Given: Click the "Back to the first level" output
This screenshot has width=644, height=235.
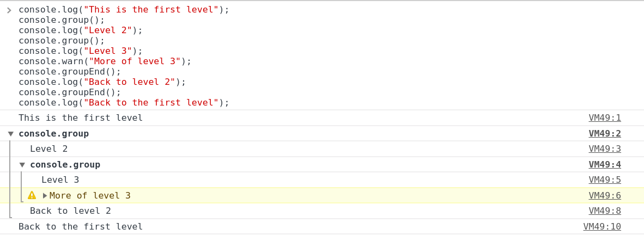Looking at the screenshot, I should [81, 227].
